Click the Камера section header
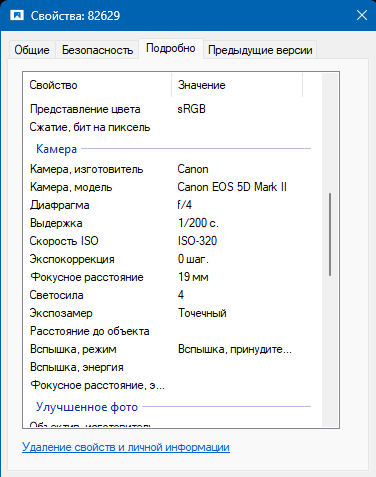This screenshot has height=477, width=376. click(x=56, y=149)
